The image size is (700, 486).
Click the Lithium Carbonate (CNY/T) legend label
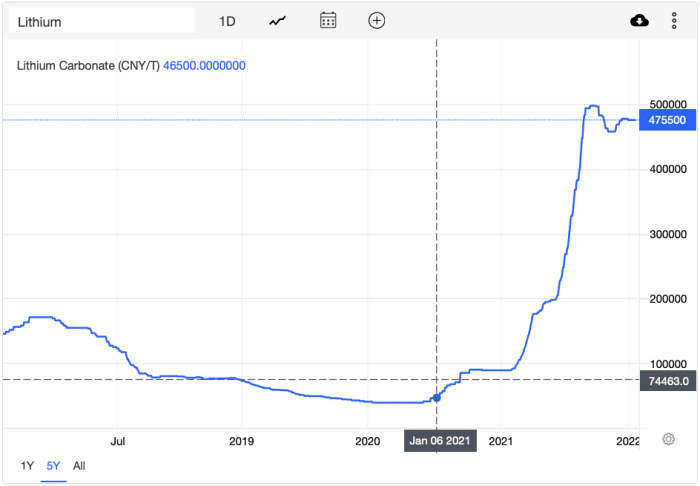(88, 66)
